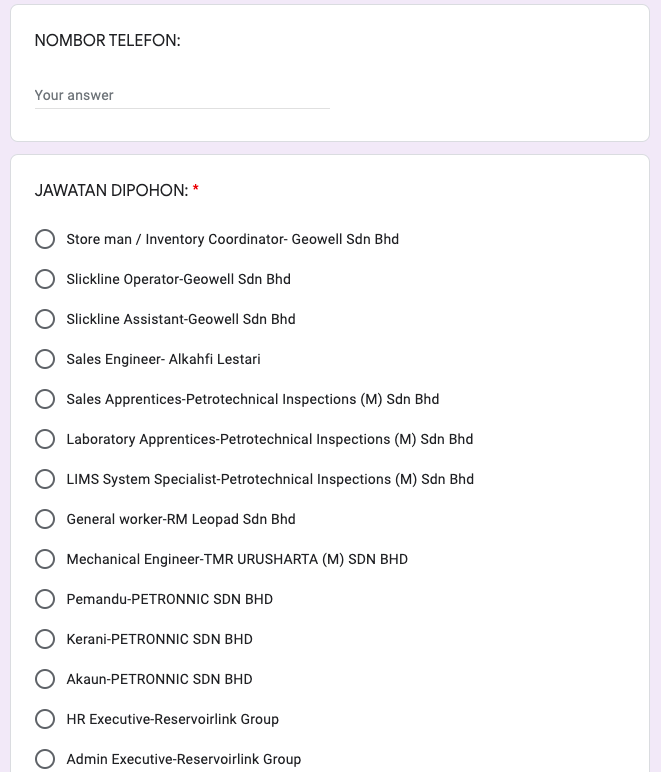Select Store man / Inventory Coordinator option
The image size is (661, 772).
coord(45,239)
